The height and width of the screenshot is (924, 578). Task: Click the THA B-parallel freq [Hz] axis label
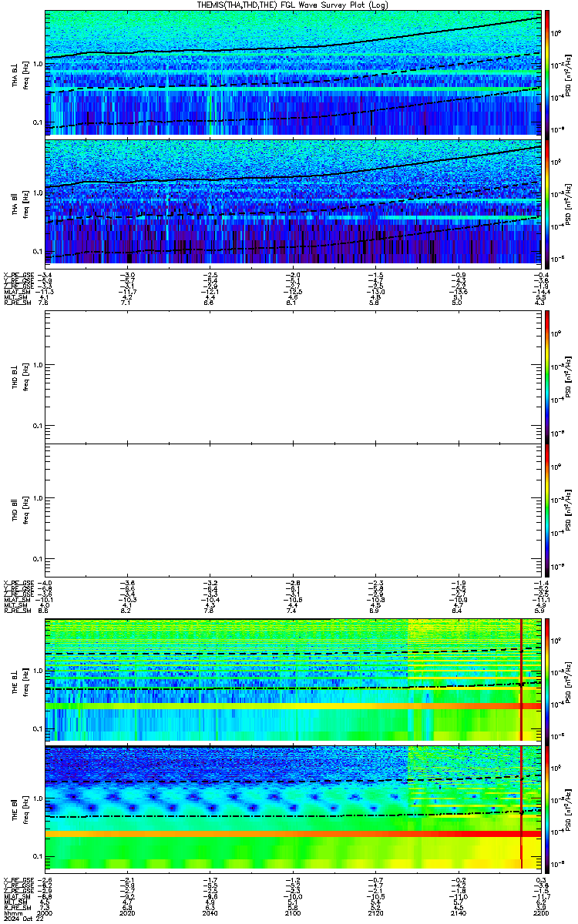(x=25, y=203)
